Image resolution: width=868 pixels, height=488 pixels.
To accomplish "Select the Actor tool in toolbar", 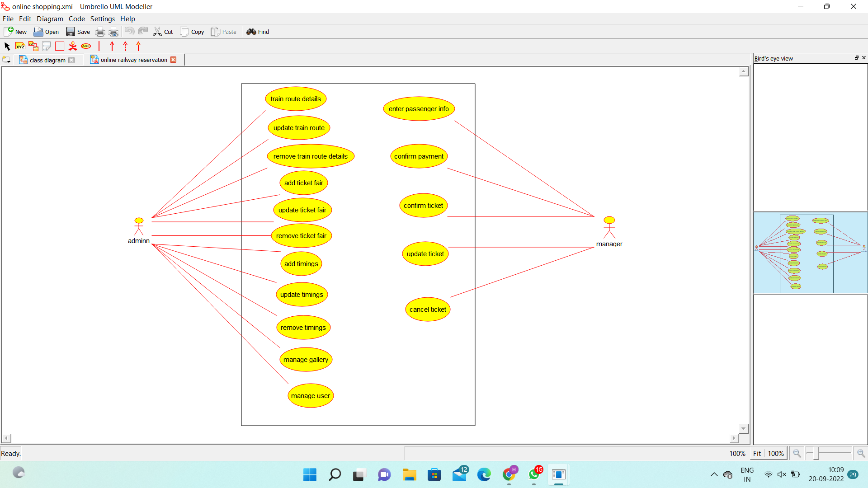I will coord(72,46).
